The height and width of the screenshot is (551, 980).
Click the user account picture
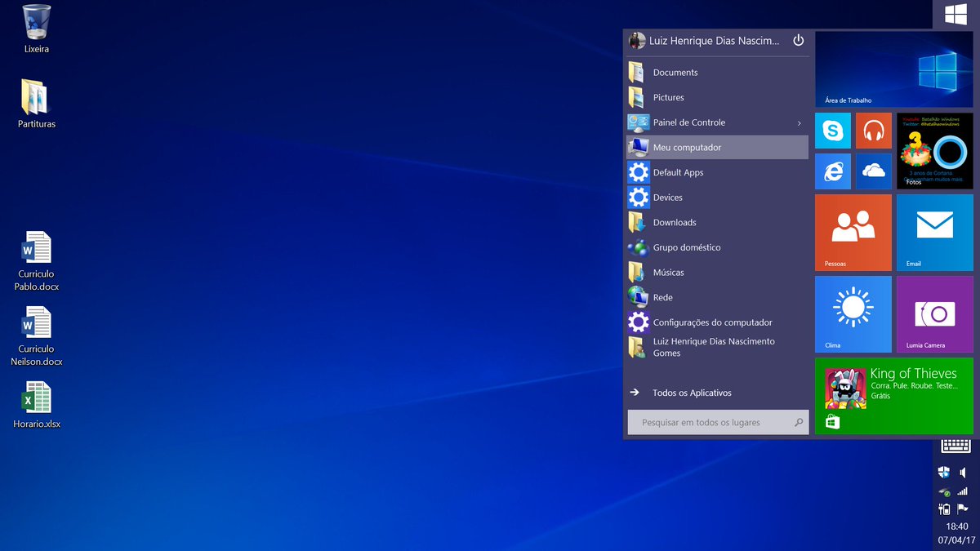click(637, 41)
